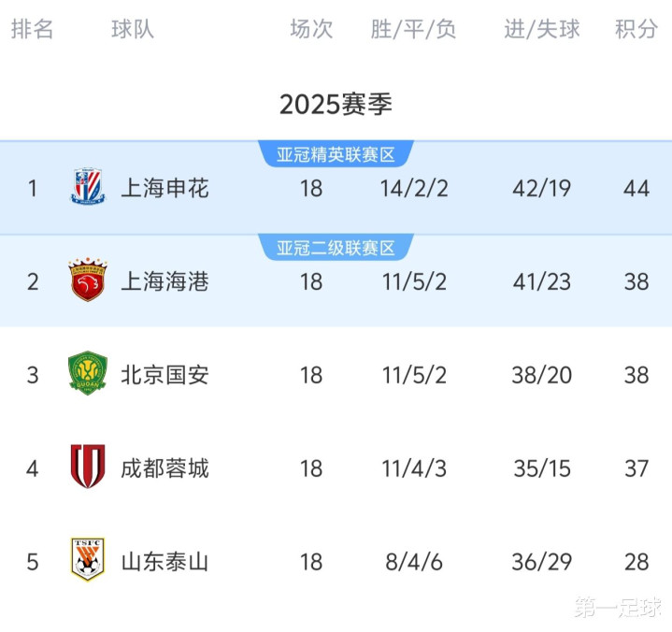Screen dimensions: 672x632
Task: Click the 胜/平/负 column header
Action: click(413, 29)
